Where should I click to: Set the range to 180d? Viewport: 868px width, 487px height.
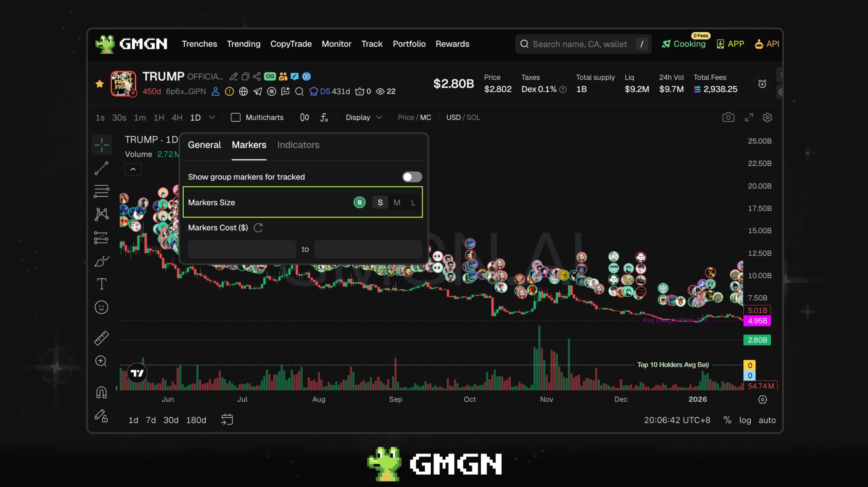coord(196,420)
